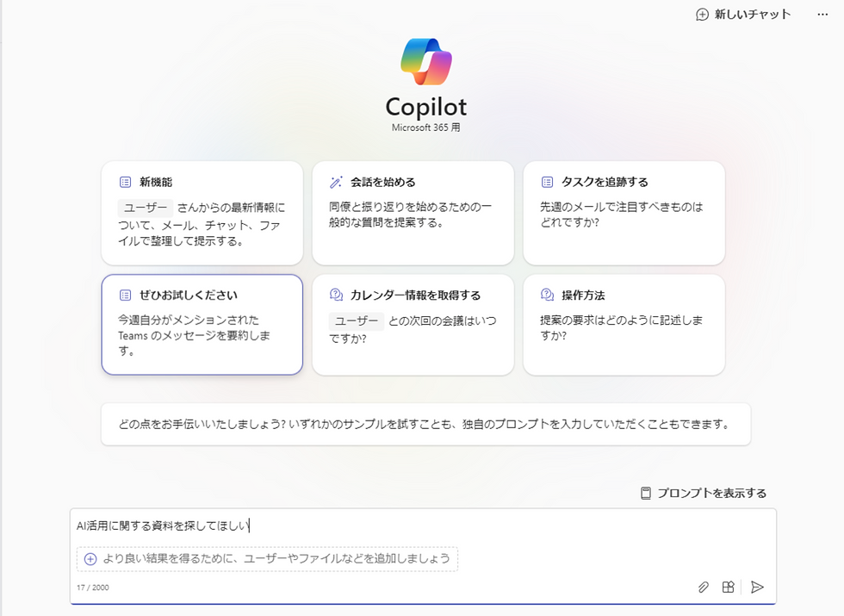Select the 新機能 prompt card

202,213
